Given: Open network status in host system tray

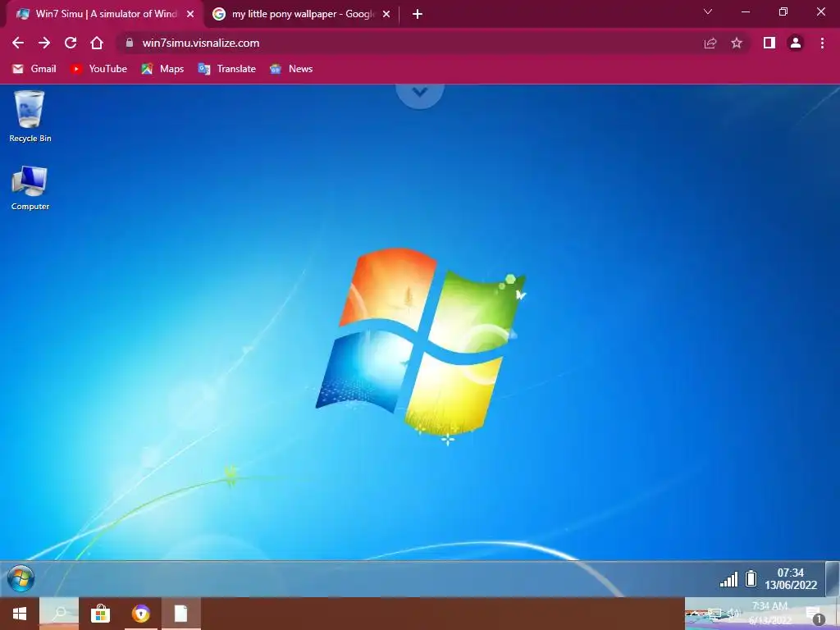Looking at the screenshot, I should (714, 614).
